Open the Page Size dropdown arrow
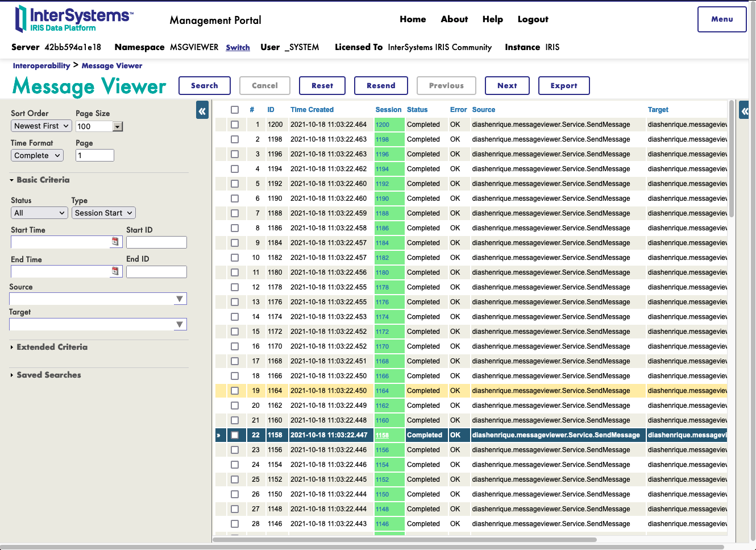The image size is (756, 550). [118, 127]
